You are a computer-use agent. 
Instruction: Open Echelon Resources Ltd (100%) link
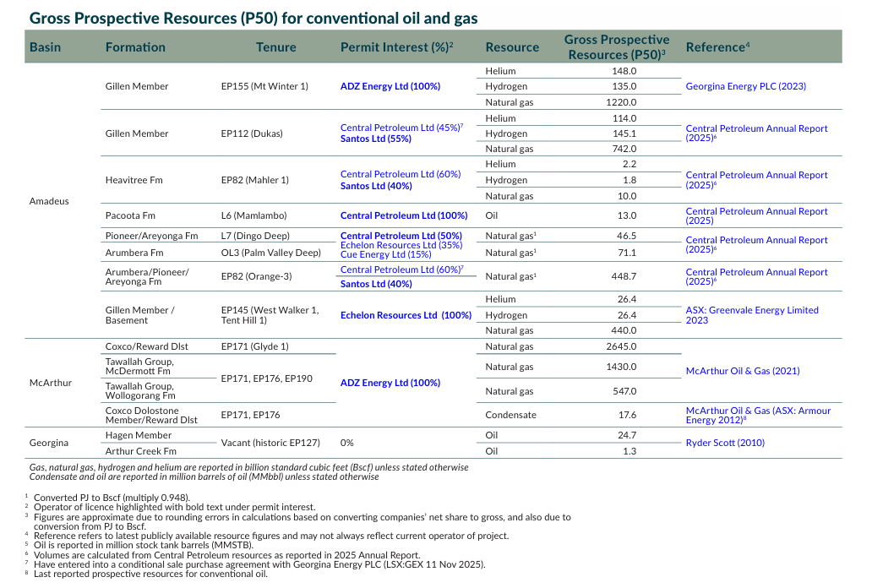point(406,315)
